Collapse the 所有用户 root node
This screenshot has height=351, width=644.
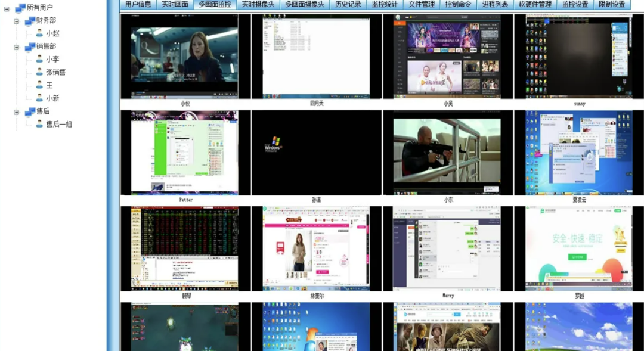[x=7, y=8]
